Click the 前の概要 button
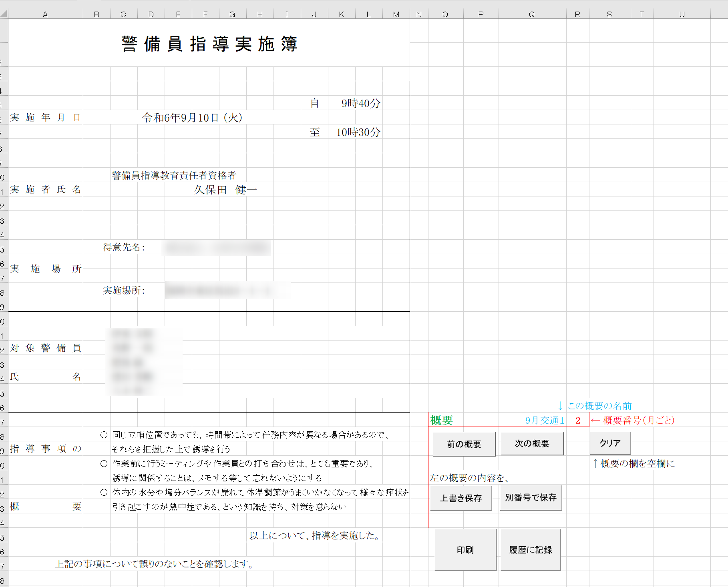The image size is (728, 587). coord(464,444)
